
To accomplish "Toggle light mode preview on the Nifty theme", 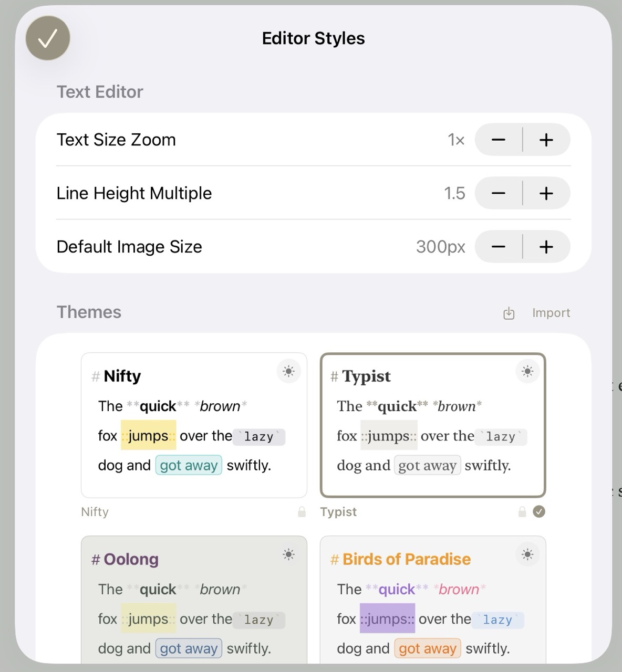I will pos(288,371).
